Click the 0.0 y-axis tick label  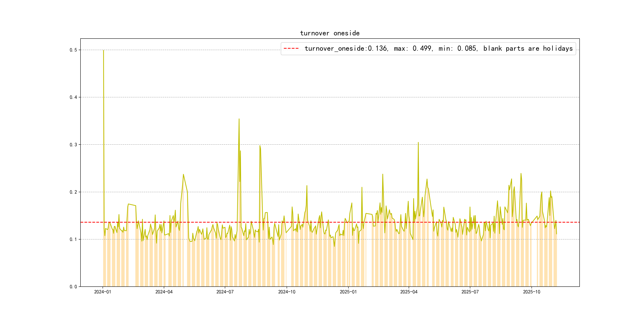click(73, 287)
